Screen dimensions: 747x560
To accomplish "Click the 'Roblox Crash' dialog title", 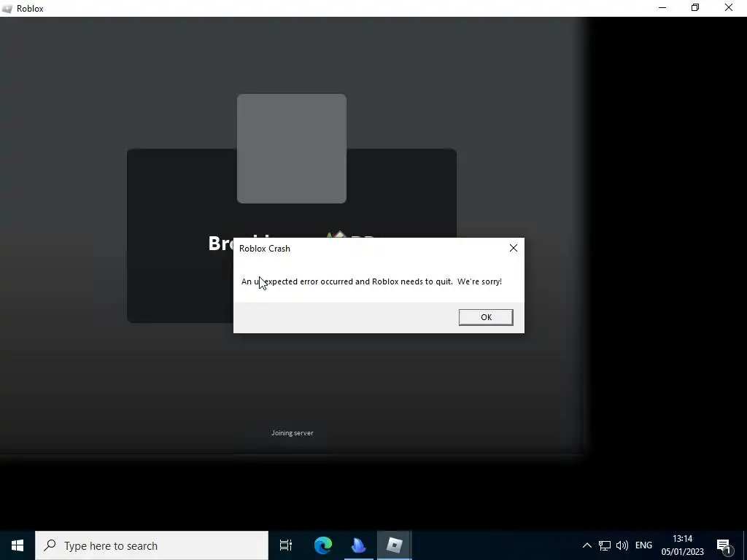I will (264, 249).
